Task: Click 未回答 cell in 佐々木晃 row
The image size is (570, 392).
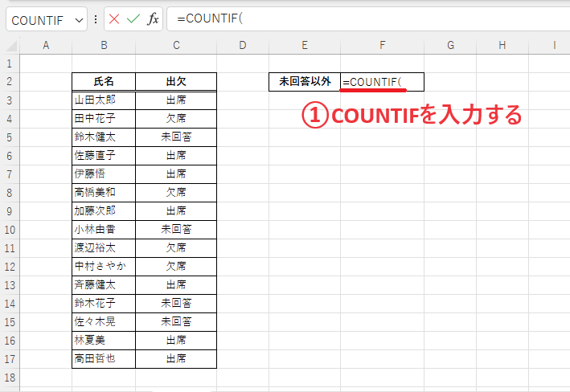Action: pos(176,322)
